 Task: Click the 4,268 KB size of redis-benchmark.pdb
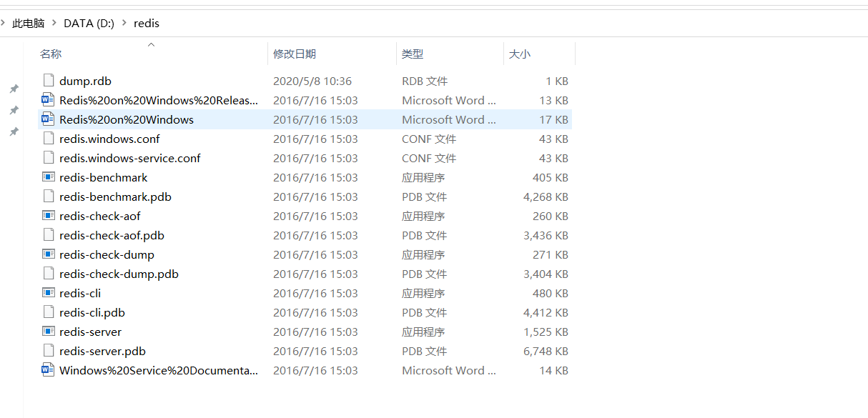pos(546,196)
